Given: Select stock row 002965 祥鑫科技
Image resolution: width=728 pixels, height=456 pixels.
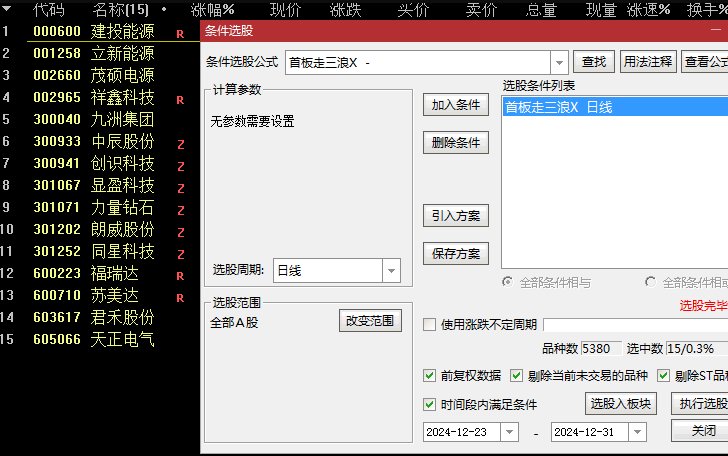Looking at the screenshot, I should pos(100,98).
